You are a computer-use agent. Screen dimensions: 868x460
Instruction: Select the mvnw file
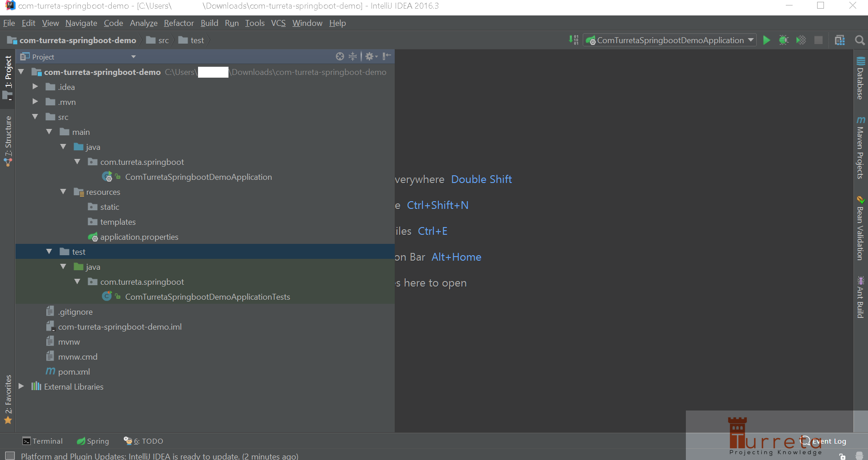[x=69, y=341]
